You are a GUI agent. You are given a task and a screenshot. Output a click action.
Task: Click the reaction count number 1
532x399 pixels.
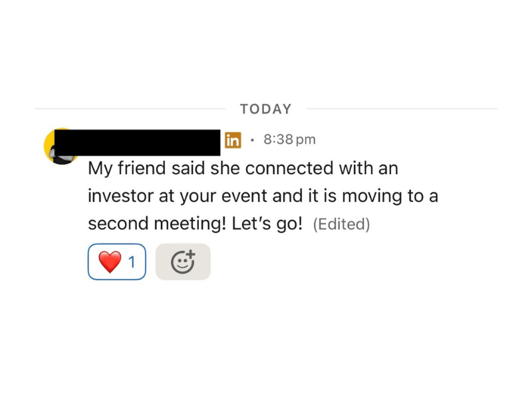coord(132,262)
